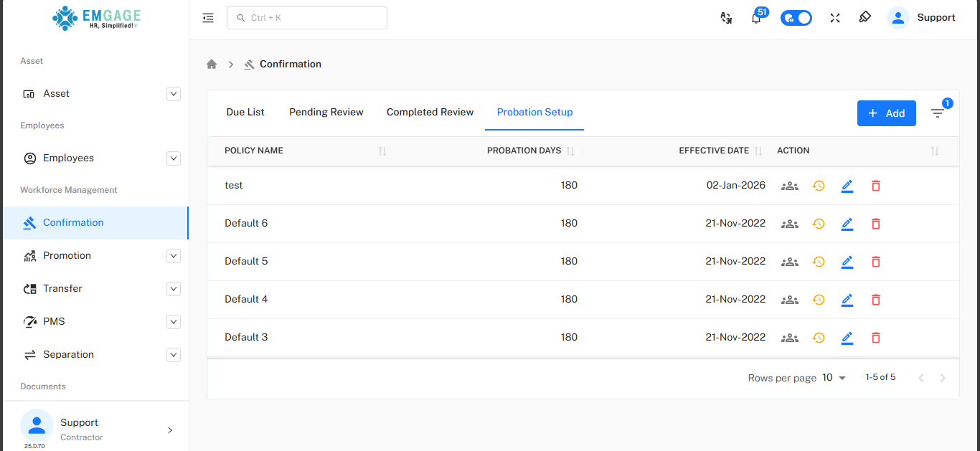Open notifications bell with 51 alerts
The width and height of the screenshot is (980, 451).
tap(756, 17)
